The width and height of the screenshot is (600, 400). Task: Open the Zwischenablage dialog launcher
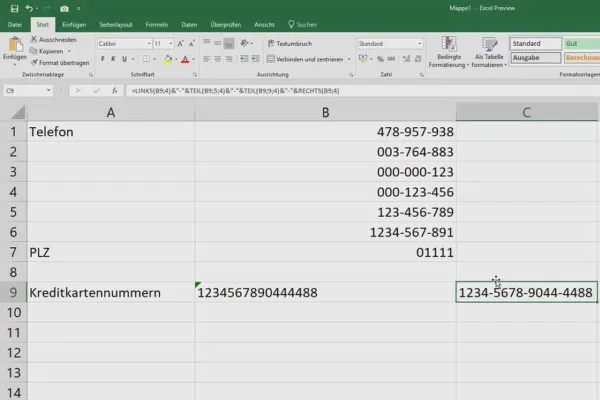coord(91,75)
